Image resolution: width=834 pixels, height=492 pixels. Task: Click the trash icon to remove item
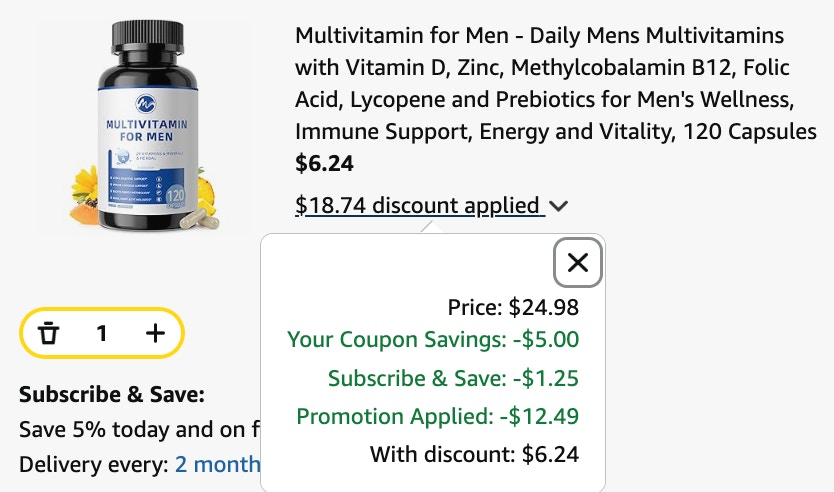point(48,333)
